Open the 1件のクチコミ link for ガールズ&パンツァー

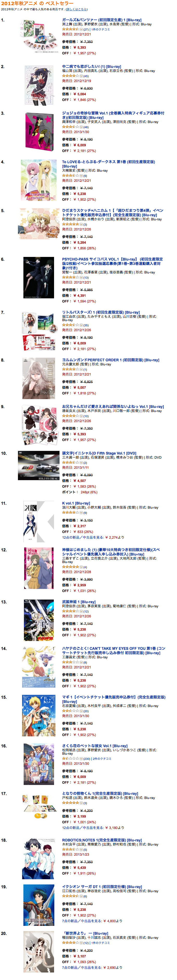point(100,29)
